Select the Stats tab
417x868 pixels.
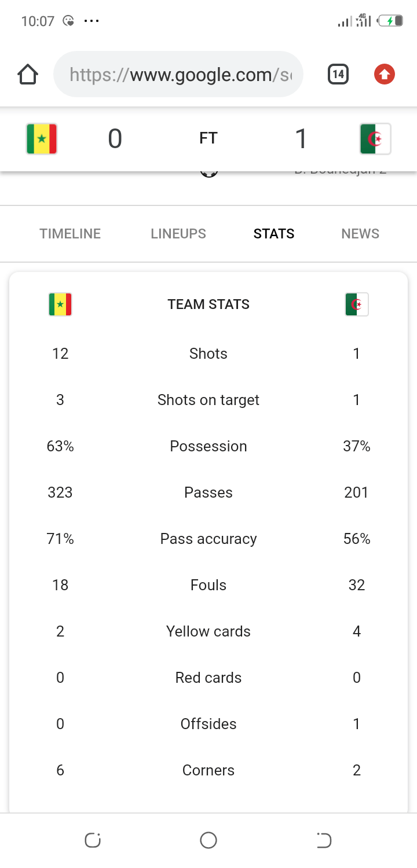(274, 234)
